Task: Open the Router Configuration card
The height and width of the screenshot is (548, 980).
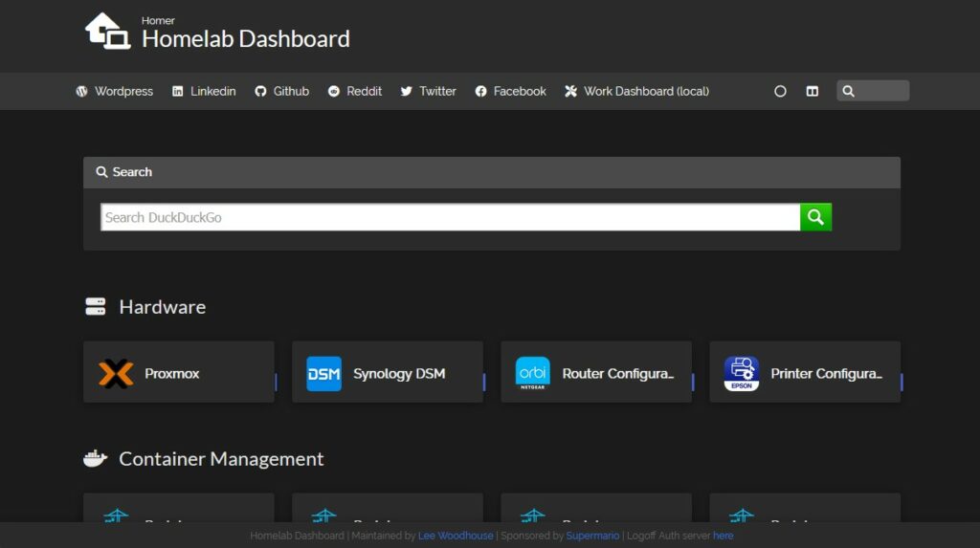Action: click(596, 372)
